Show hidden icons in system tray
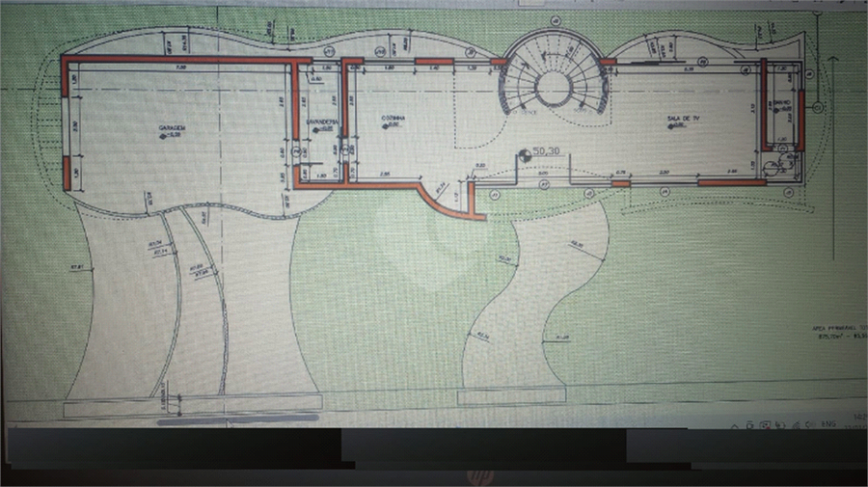Viewport: 868px width, 487px height. (x=736, y=424)
